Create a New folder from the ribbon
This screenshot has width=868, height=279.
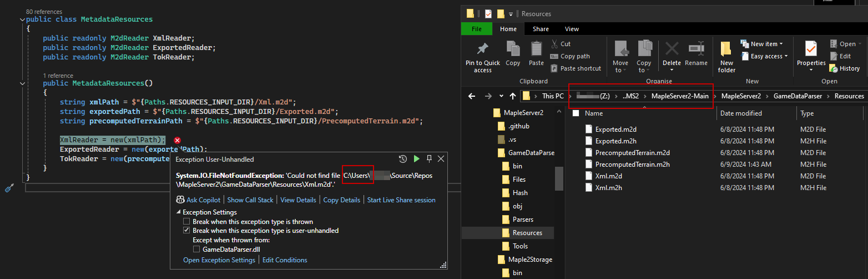coord(726,57)
